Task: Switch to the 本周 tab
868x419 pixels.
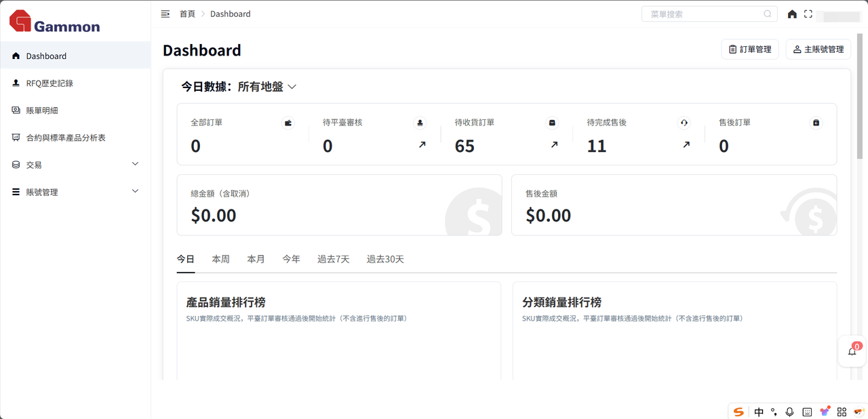Action: tap(220, 259)
